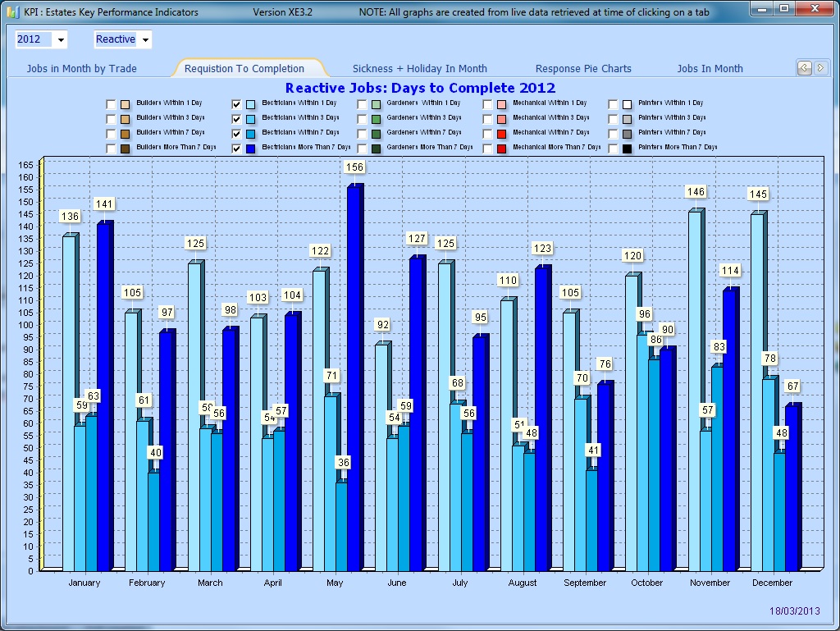Switch to the Jobs In Month tab
This screenshot has width=840, height=631.
click(x=710, y=69)
